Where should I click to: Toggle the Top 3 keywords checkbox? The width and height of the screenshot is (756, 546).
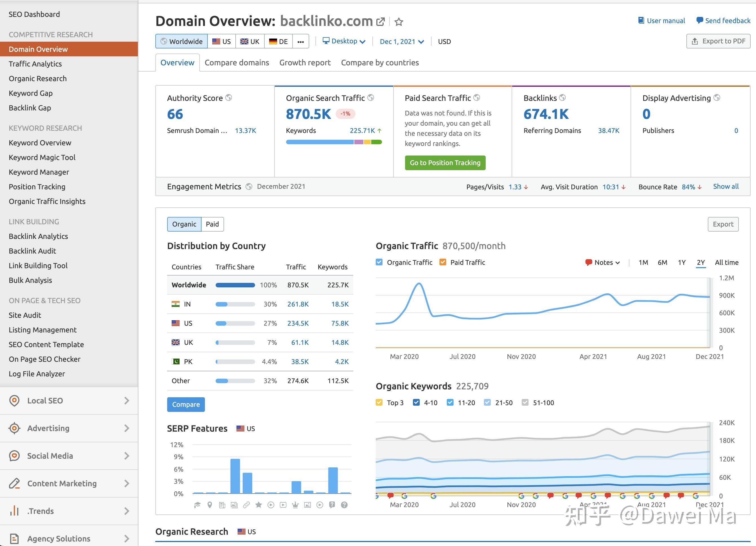pos(379,402)
